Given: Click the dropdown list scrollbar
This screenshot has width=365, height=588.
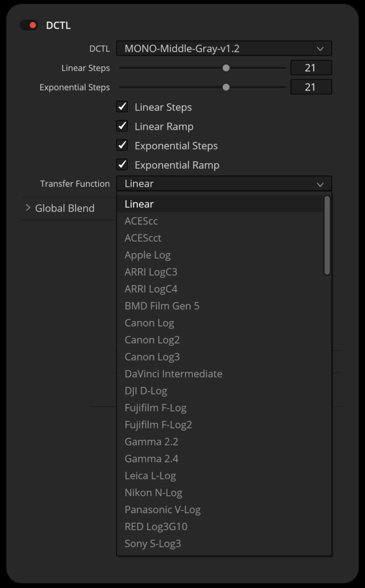Looking at the screenshot, I should 327,235.
